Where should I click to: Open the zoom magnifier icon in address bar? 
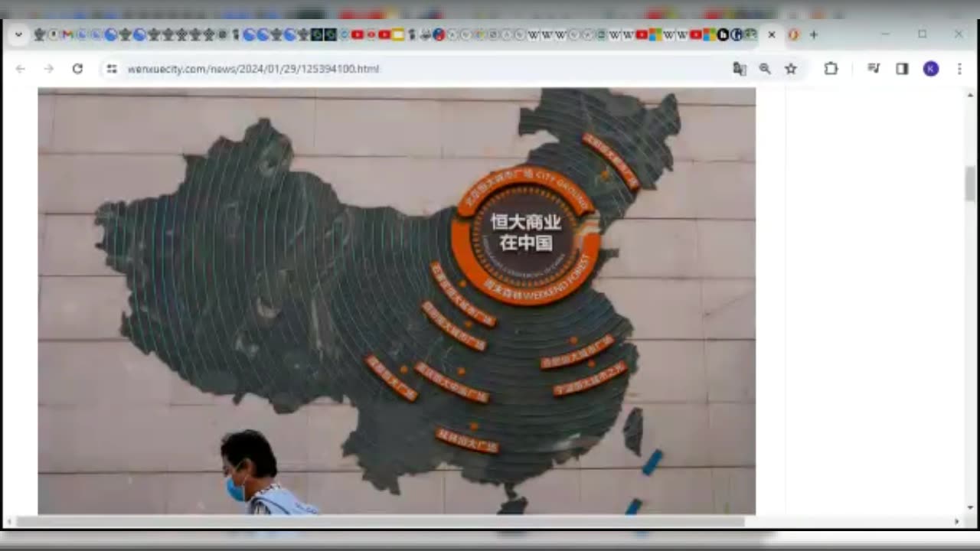point(765,69)
